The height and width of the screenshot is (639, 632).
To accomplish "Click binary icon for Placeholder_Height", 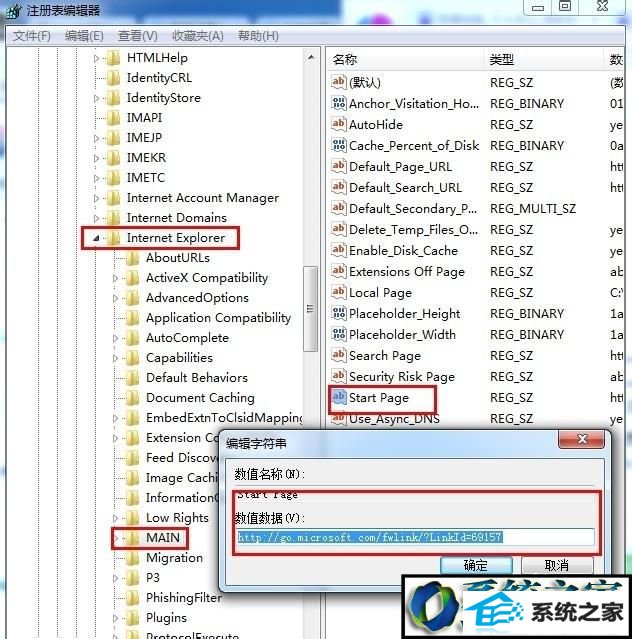I will click(339, 313).
